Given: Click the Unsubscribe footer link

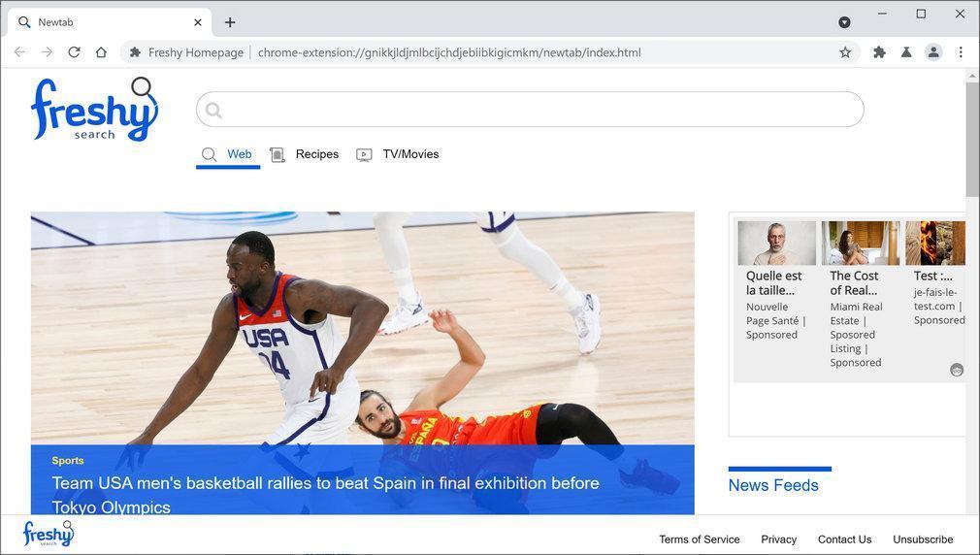Looking at the screenshot, I should [923, 539].
